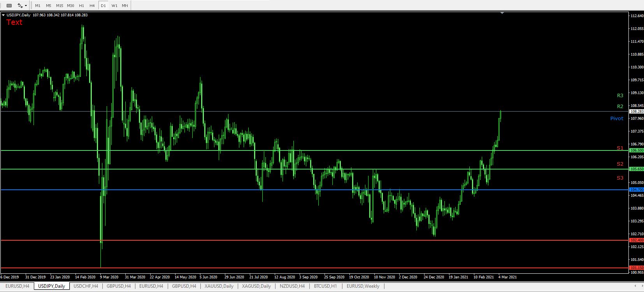Screen dimensions: 644x292
Task: Switch to W1 weekly timeframe
Action: coord(114,5)
